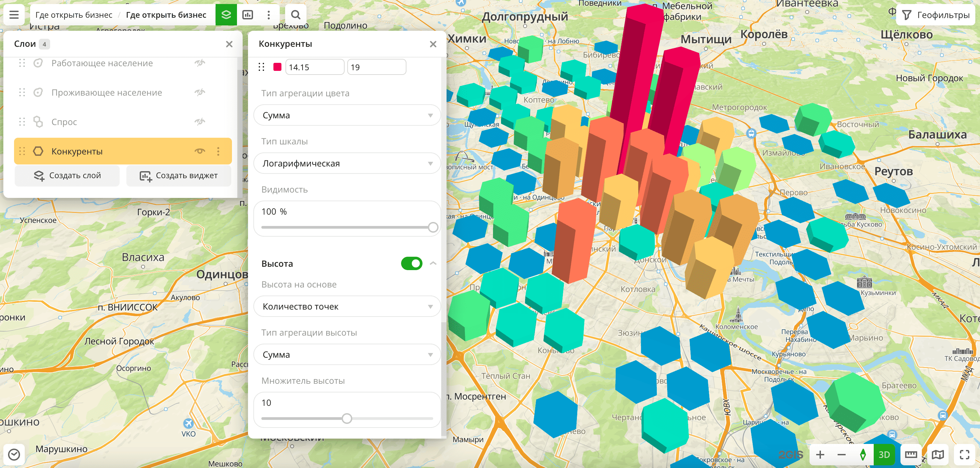Open the dashboard widgets icon
Screen dimensions: 980x468
click(x=248, y=15)
